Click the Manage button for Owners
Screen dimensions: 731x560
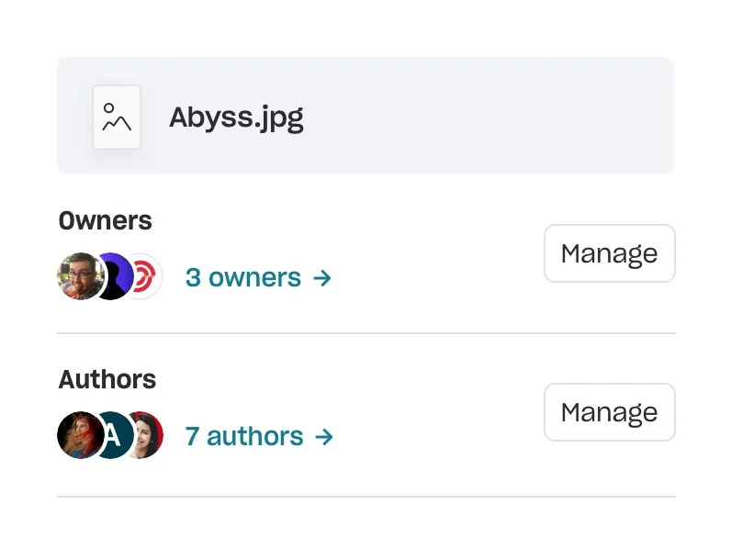[610, 253]
